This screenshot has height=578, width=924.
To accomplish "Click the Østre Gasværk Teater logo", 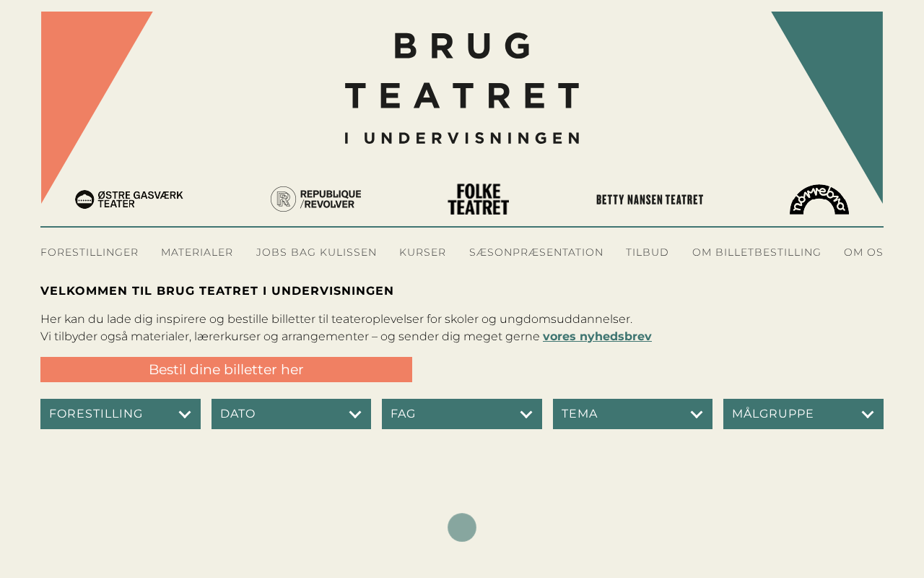I will coord(129,199).
